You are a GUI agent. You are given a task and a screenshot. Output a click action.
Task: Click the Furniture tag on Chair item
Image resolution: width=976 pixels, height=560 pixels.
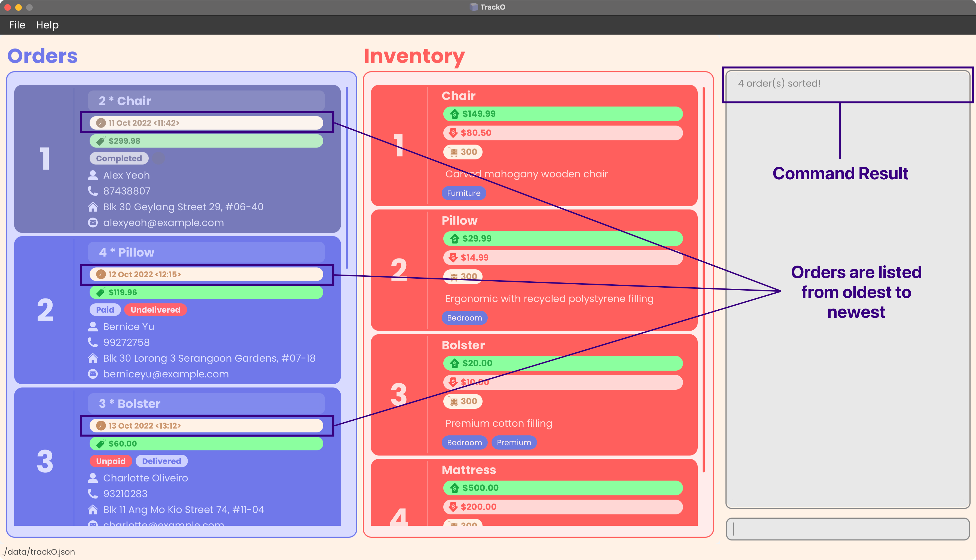464,193
